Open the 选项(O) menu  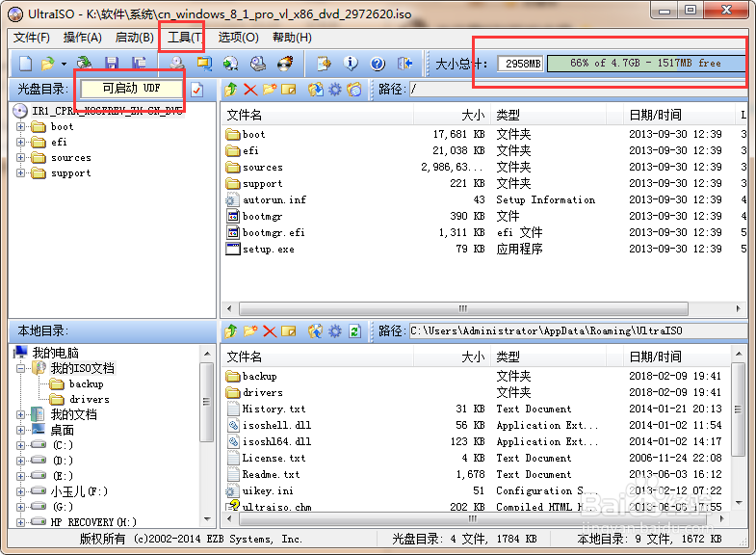pos(238,38)
